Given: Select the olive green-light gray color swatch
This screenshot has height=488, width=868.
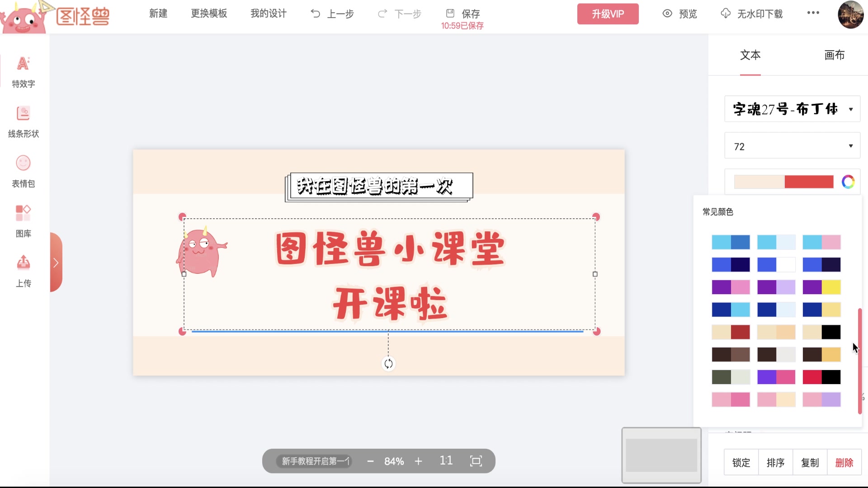Looking at the screenshot, I should pyautogui.click(x=731, y=377).
